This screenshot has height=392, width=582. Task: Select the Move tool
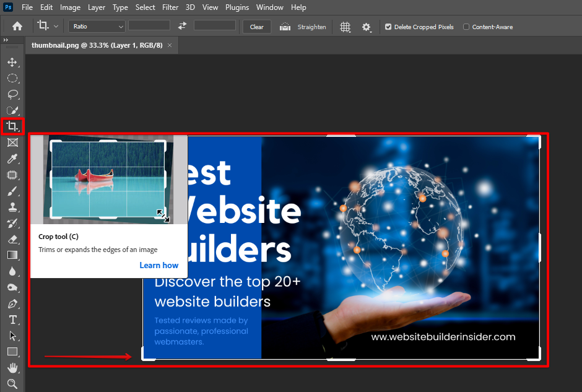pos(12,62)
